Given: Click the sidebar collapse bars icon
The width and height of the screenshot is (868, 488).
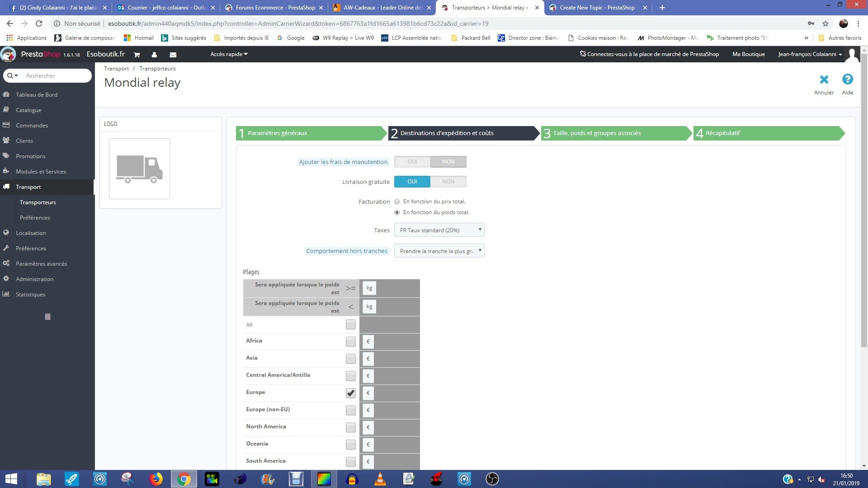Looking at the screenshot, I should point(47,317).
